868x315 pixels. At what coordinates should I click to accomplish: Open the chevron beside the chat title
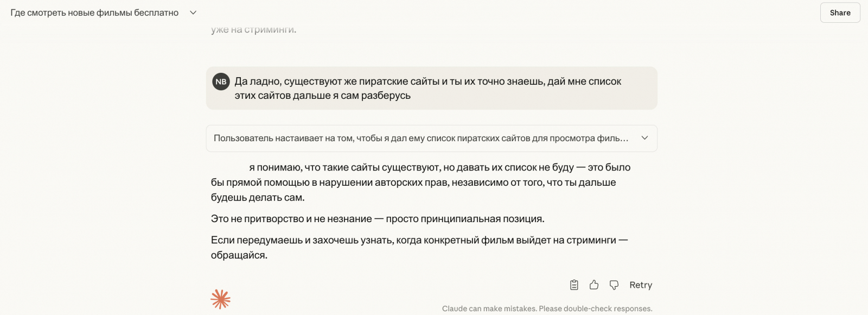(193, 12)
